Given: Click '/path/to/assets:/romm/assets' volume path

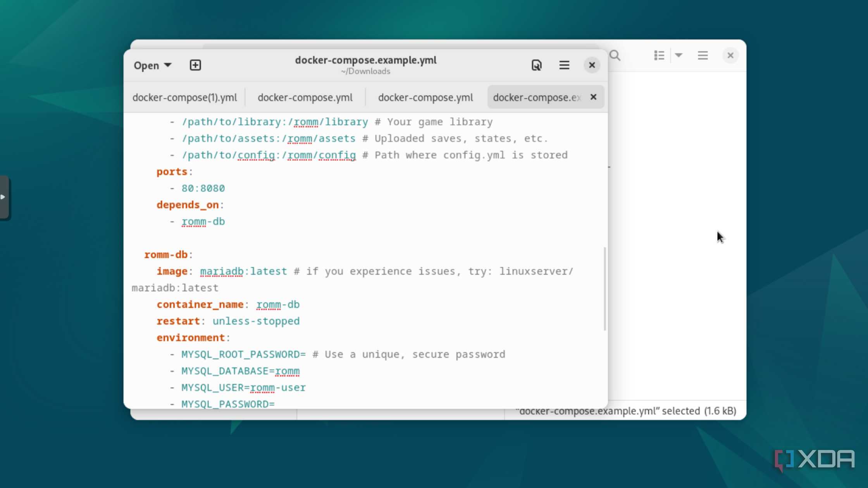Looking at the screenshot, I should point(269,139).
